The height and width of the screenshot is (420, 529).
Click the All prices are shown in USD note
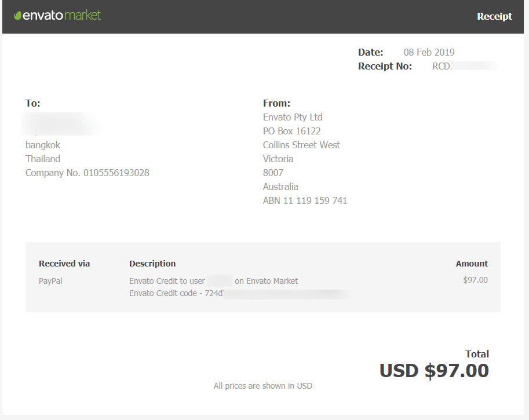(x=262, y=386)
